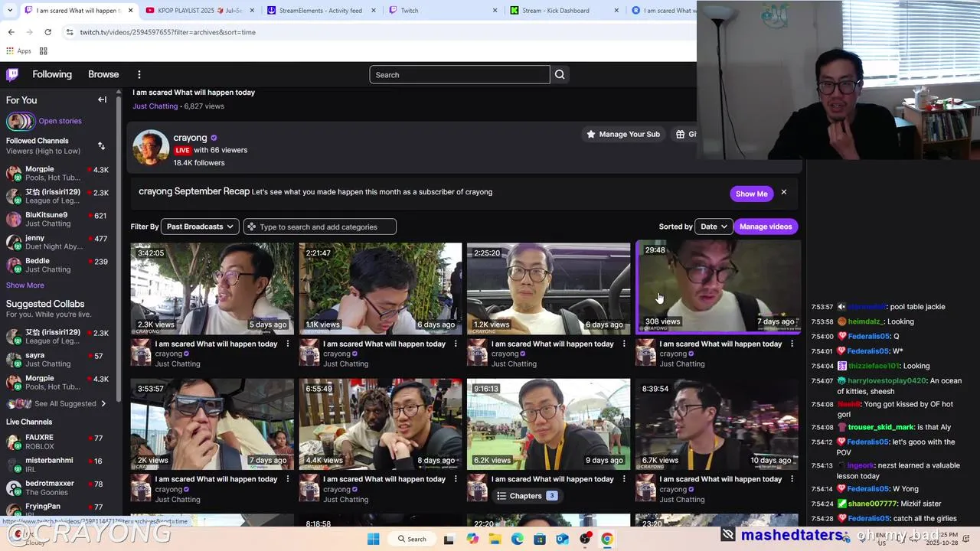Open options menu of 3:53:57 video

tap(288, 479)
